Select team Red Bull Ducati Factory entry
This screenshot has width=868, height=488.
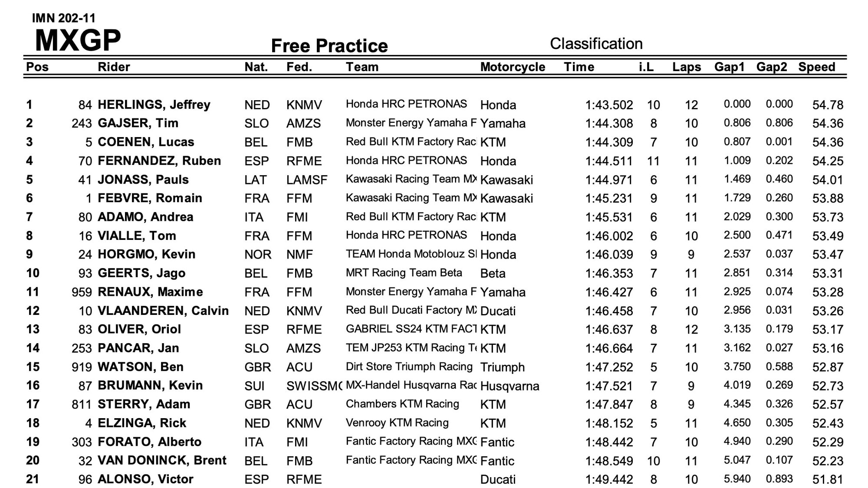click(x=411, y=310)
